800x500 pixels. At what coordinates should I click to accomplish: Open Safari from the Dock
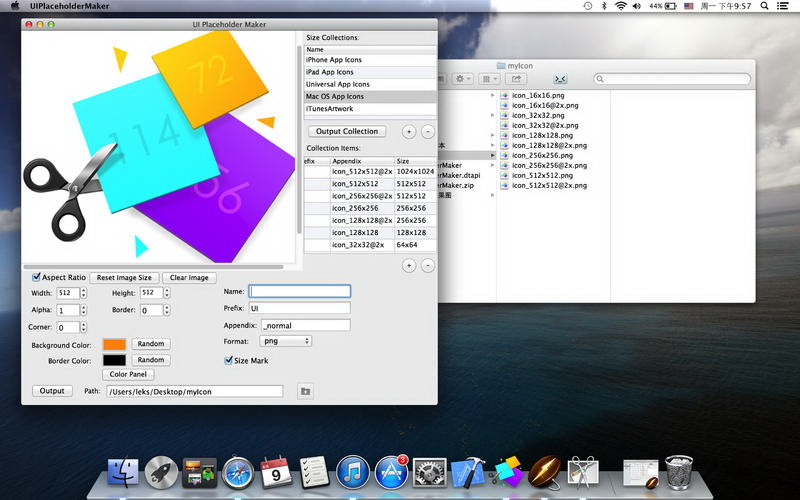(x=239, y=471)
